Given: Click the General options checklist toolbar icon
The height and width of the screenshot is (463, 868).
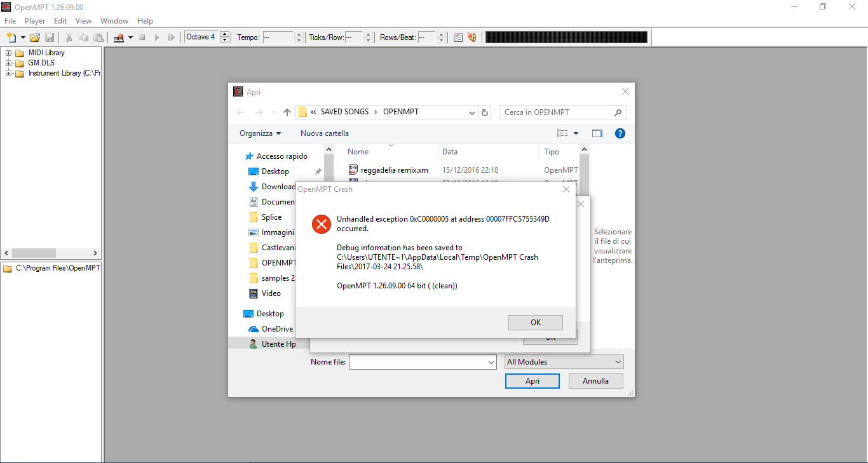Looking at the screenshot, I should 458,37.
